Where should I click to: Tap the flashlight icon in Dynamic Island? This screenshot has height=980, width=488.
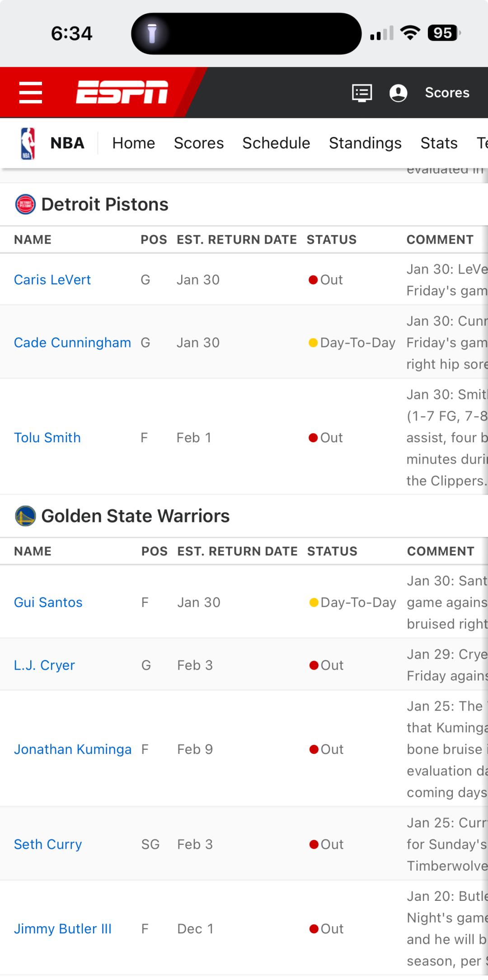[152, 33]
